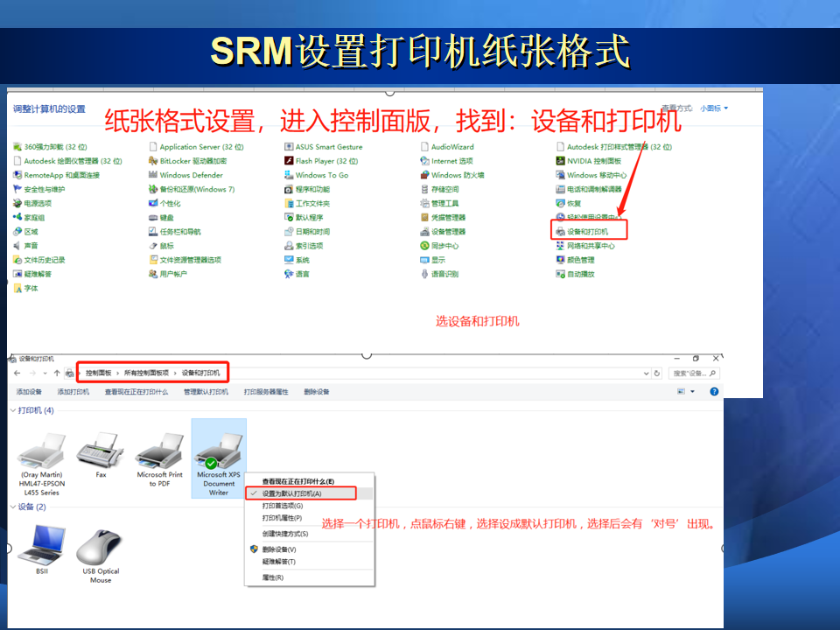Open recent locations dropdown beside forward arrow
The width and height of the screenshot is (840, 630).
(x=45, y=374)
